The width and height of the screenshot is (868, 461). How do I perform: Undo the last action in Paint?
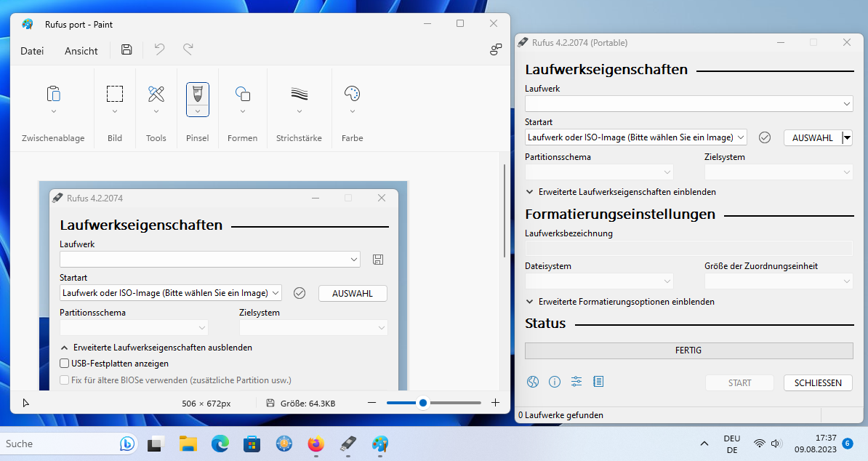click(159, 49)
